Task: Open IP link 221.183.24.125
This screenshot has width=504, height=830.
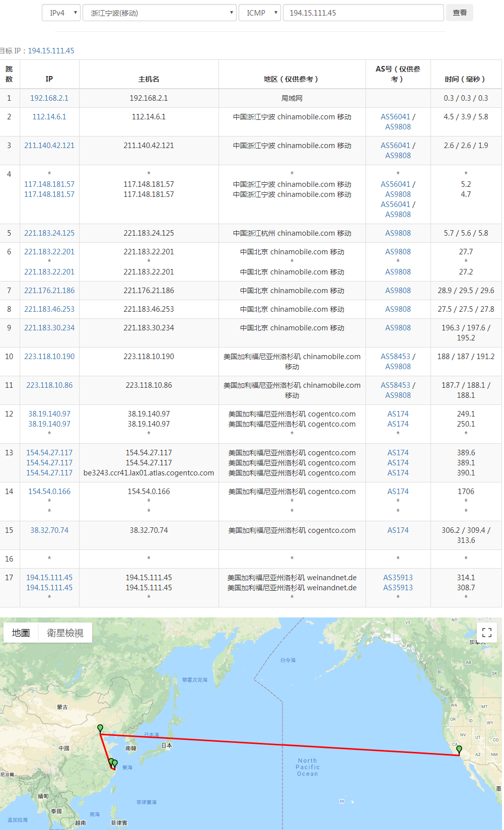Action: (x=49, y=233)
